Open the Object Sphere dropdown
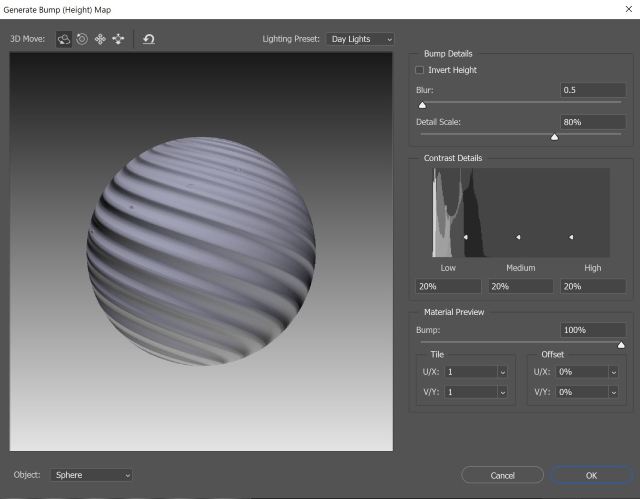 pyautogui.click(x=91, y=475)
